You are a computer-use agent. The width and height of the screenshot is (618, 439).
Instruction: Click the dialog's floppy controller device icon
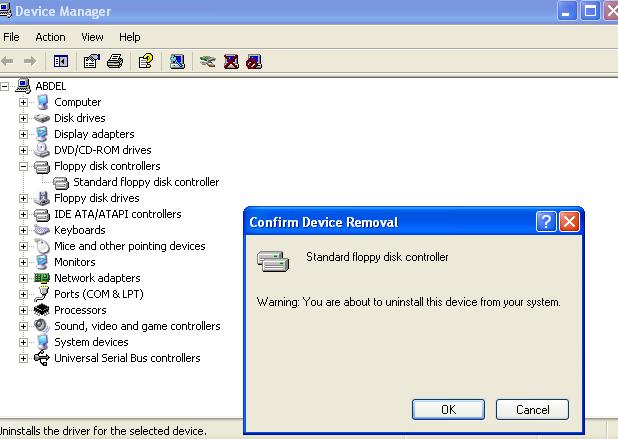point(273,261)
